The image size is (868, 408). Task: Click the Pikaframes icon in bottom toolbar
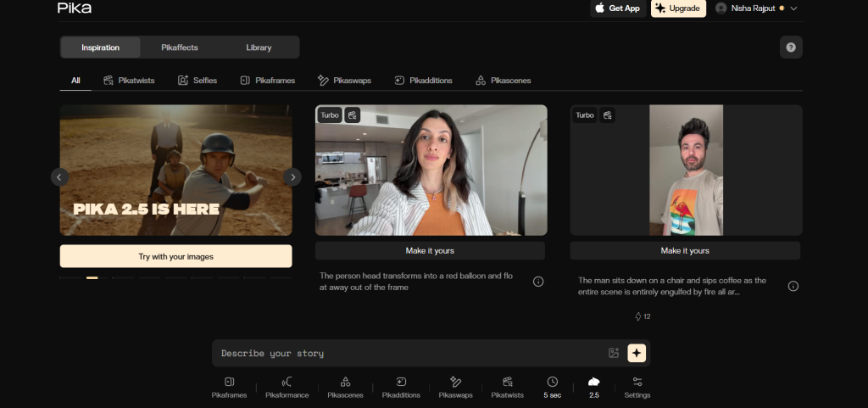click(x=228, y=382)
